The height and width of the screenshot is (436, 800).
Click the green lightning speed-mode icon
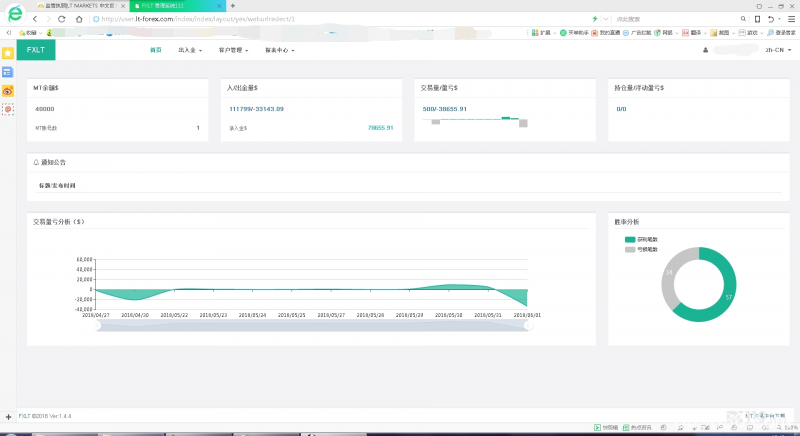[x=594, y=19]
